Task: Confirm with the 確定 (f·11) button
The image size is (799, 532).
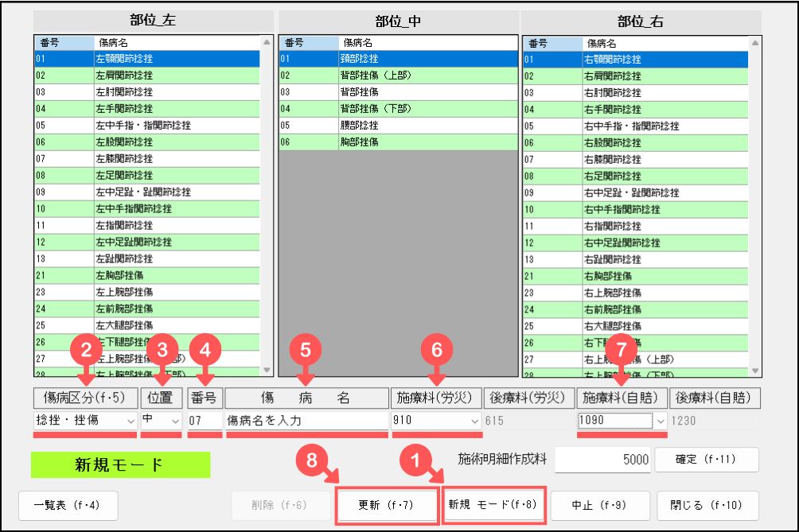Action: click(706, 459)
